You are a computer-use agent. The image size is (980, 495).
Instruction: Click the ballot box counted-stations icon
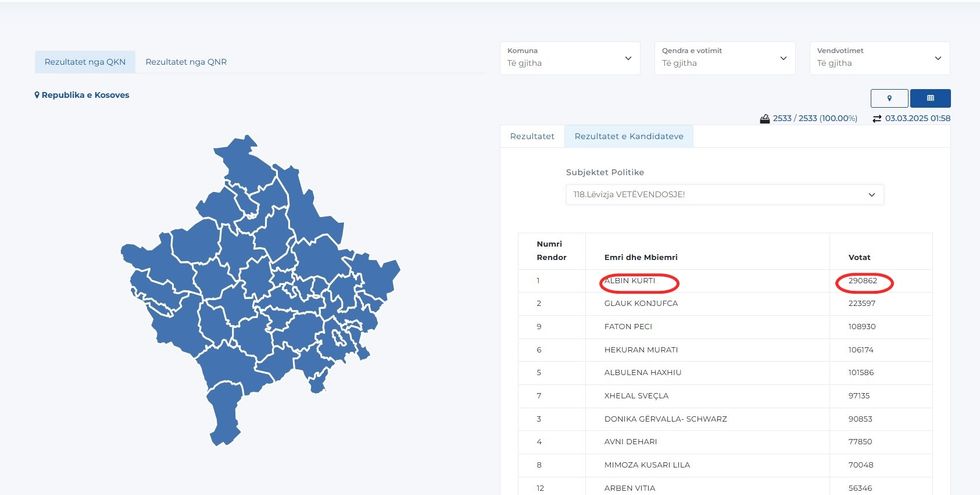tap(765, 119)
